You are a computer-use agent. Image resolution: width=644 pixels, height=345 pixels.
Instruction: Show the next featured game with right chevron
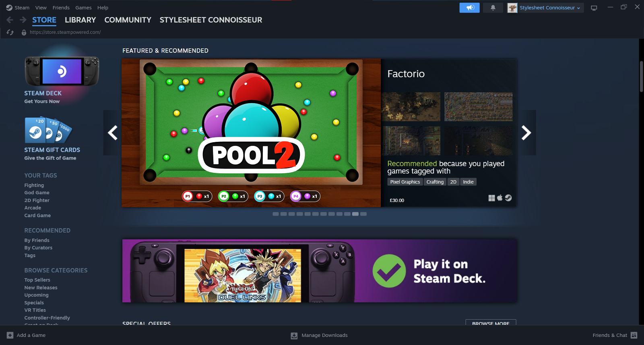click(x=526, y=133)
